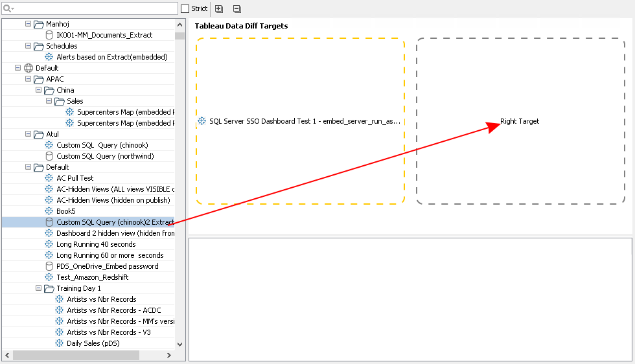Collapse the Atul folder

click(29, 133)
